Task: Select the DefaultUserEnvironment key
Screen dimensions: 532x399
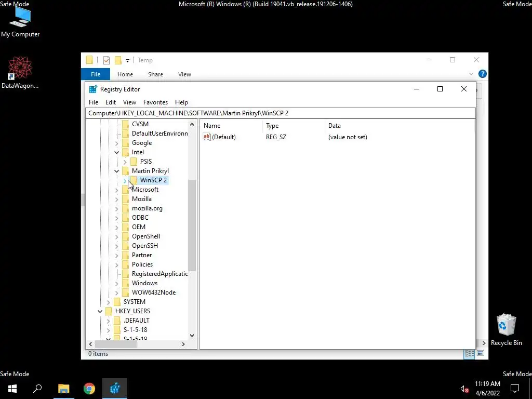Action: pyautogui.click(x=159, y=134)
